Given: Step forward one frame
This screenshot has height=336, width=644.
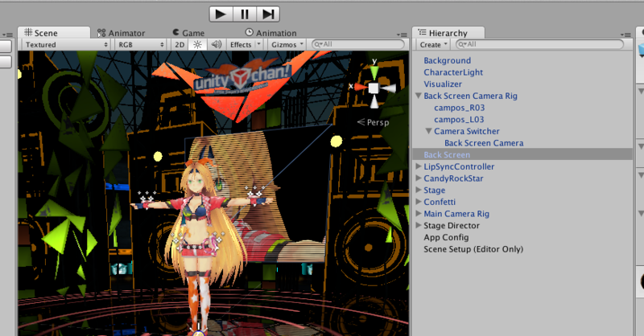Looking at the screenshot, I should [x=268, y=14].
